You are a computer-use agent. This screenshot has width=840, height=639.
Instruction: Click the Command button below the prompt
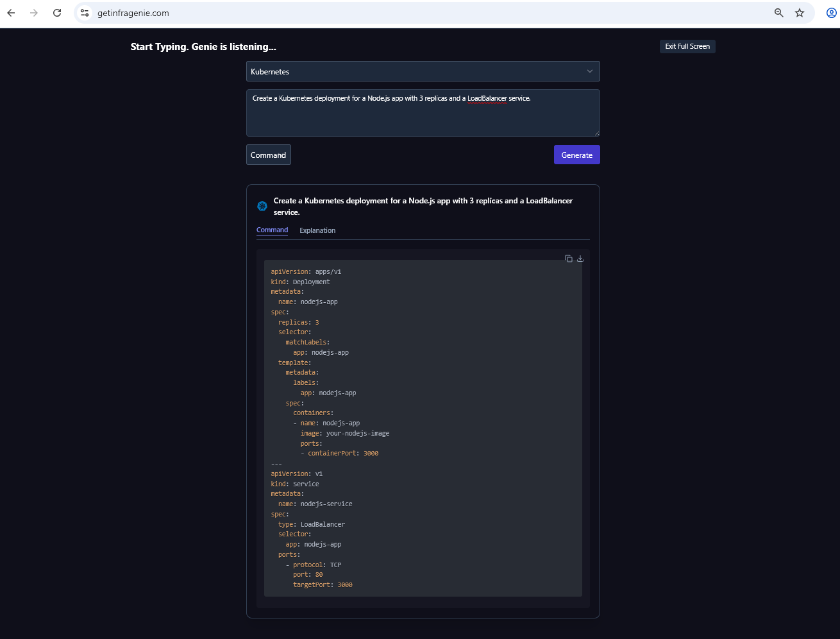point(269,155)
